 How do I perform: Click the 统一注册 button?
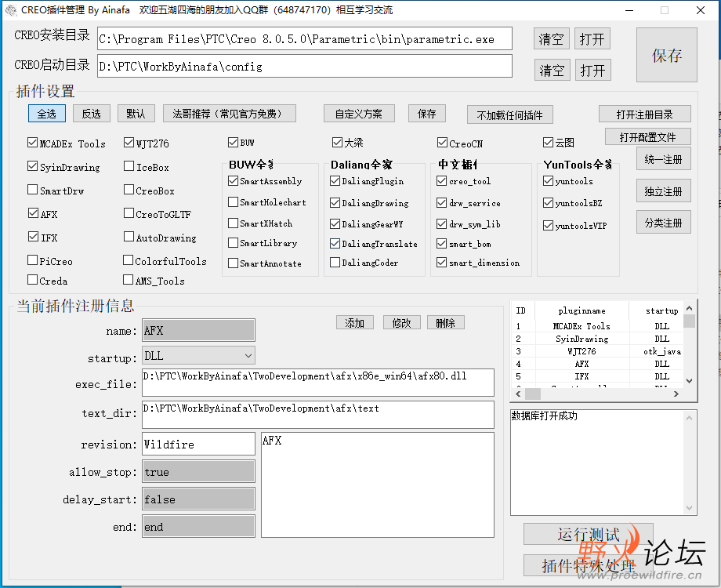663,159
